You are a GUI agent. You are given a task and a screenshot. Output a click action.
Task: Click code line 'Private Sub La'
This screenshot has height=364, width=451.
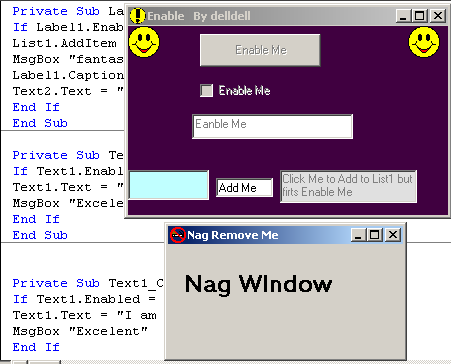click(68, 11)
